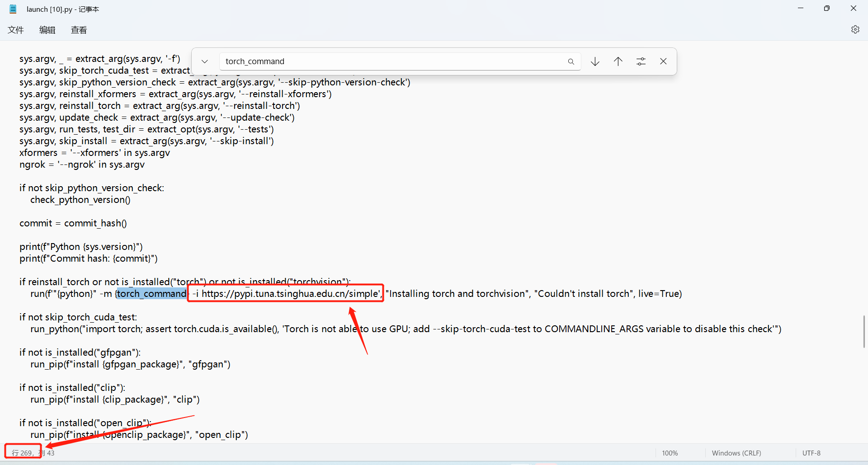
Task: Click the xformers = '--xformers' line
Action: [94, 153]
